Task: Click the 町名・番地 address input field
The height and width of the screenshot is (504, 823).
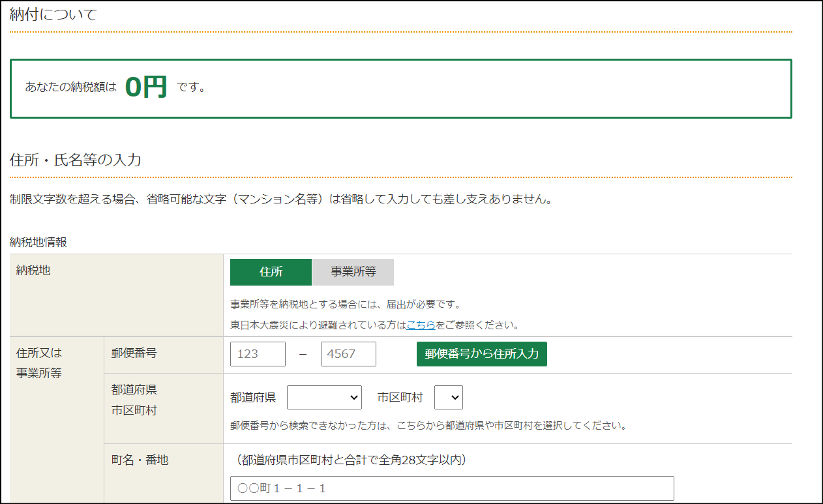Action: pos(451,488)
